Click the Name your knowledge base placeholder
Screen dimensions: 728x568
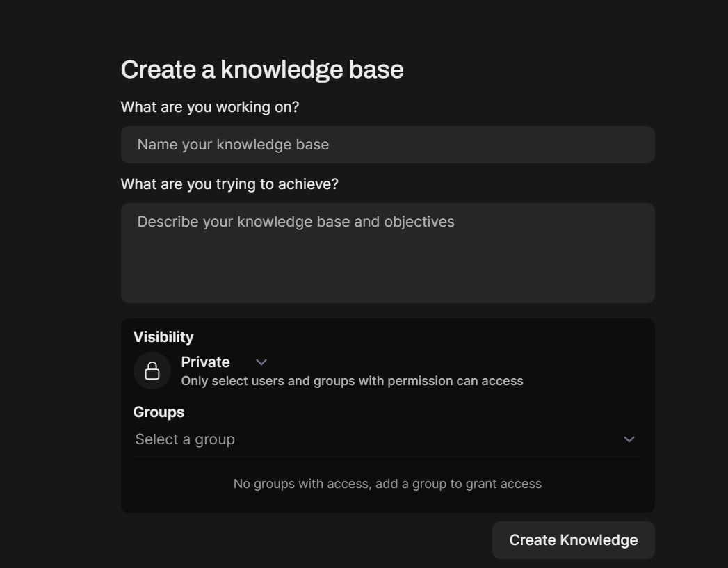click(233, 145)
